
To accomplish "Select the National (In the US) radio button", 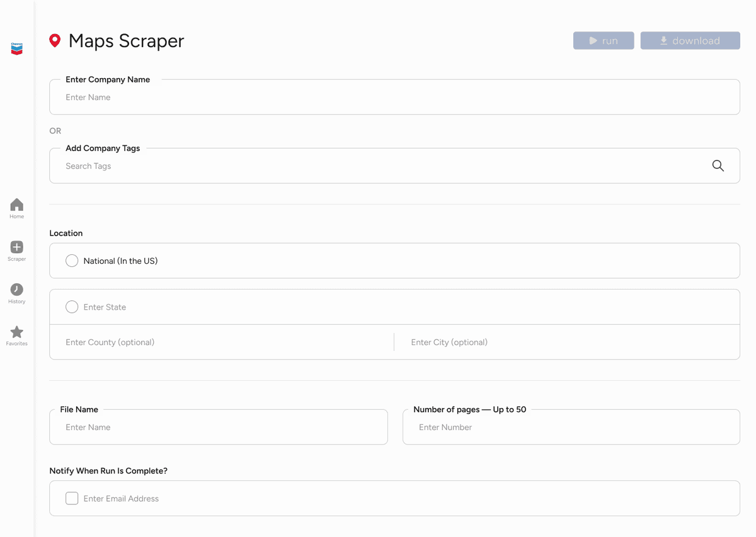I will tap(71, 260).
